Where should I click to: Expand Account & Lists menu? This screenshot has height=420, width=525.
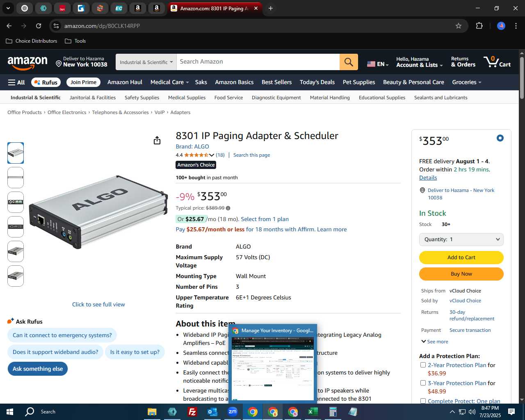tap(420, 62)
